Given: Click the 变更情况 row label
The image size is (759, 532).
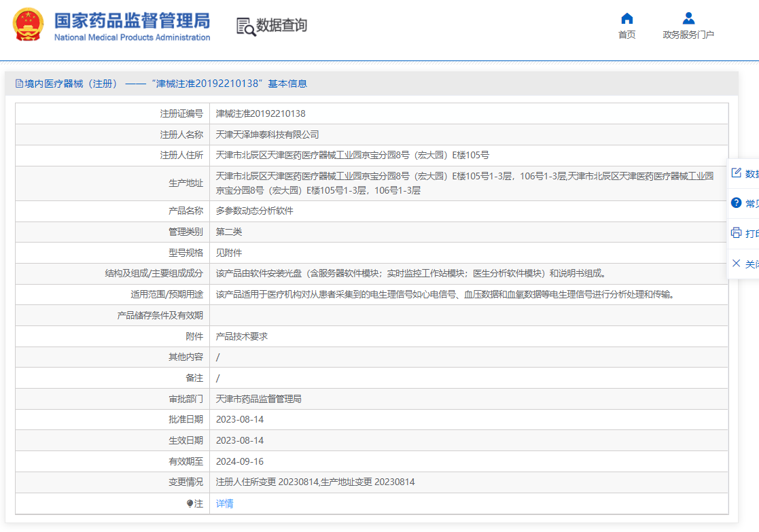Looking at the screenshot, I should point(186,482).
